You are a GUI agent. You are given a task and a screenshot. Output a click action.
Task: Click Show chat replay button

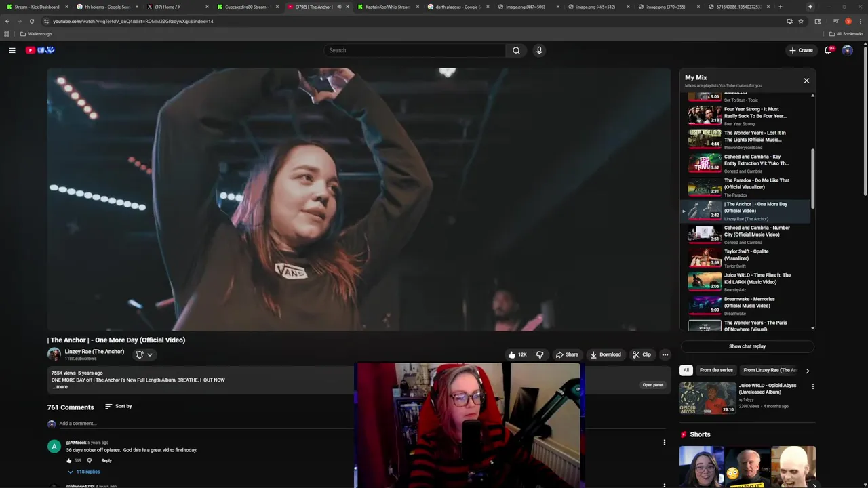point(747,346)
